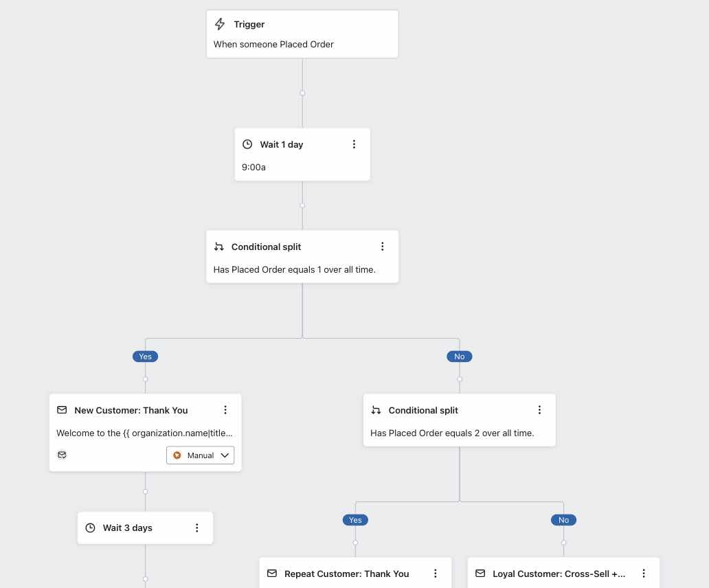Open the options menu for Wait 1 day
Screen dimensions: 709x588
click(354, 144)
